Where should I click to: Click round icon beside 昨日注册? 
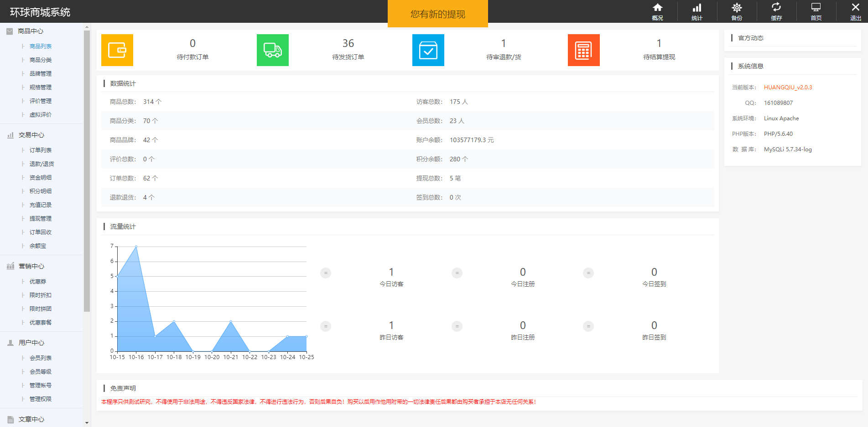pyautogui.click(x=457, y=326)
